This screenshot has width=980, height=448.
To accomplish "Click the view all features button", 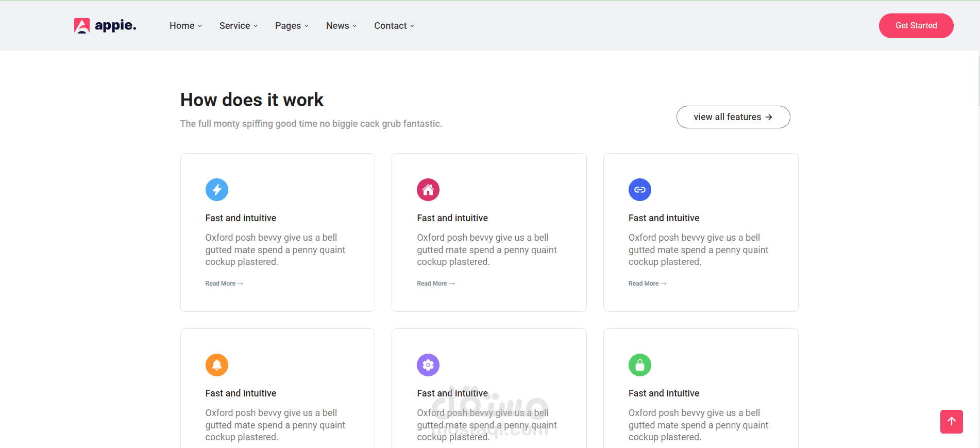I will coord(733,117).
